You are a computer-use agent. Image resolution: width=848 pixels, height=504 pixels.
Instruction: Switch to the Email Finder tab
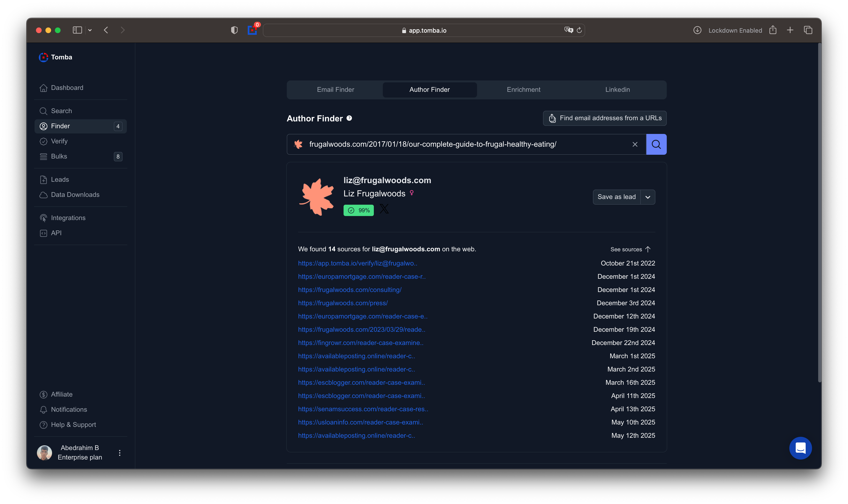coord(335,90)
